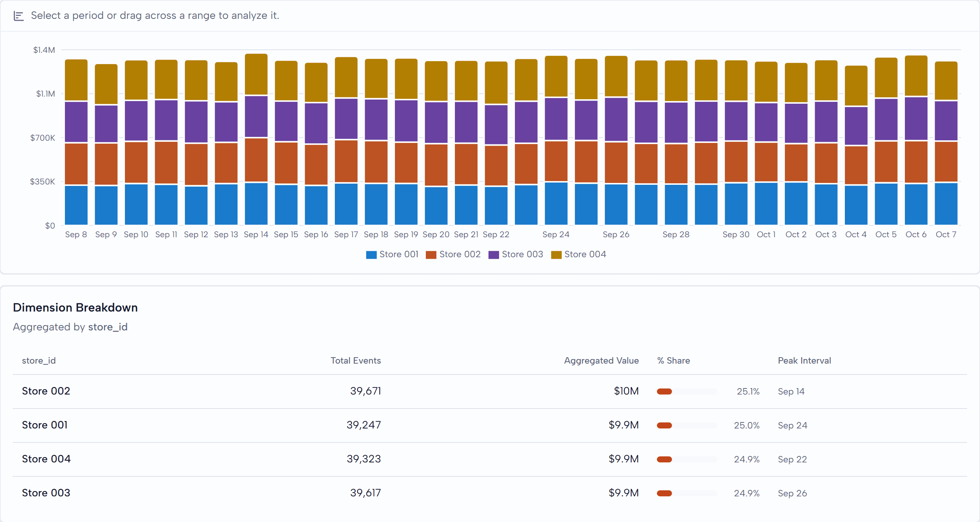The height and width of the screenshot is (522, 980).
Task: Click the $1.4M y-axis label
Action: (44, 50)
